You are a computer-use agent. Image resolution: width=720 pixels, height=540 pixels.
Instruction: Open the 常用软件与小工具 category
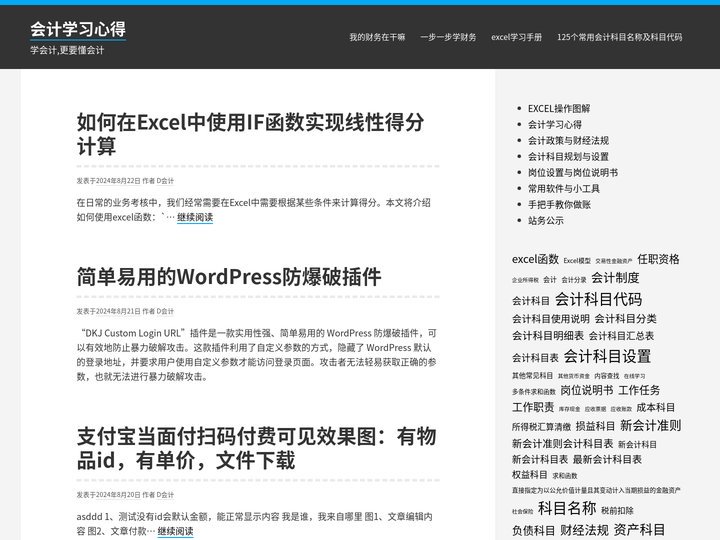point(563,189)
